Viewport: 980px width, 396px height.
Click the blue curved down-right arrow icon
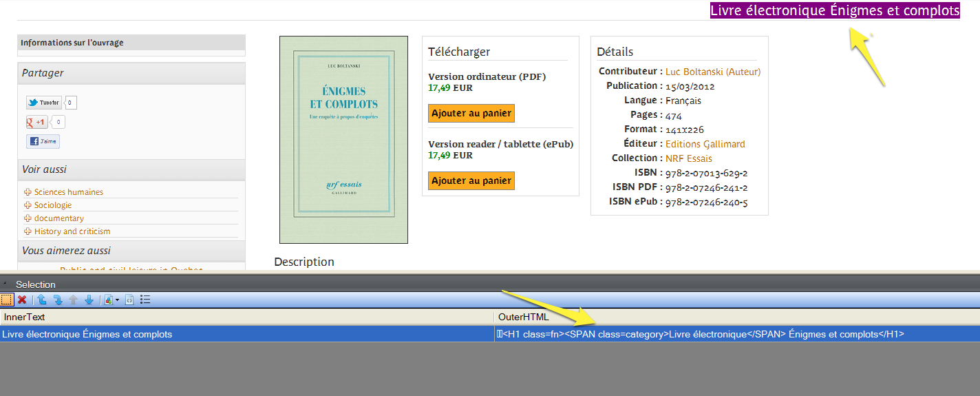pyautogui.click(x=58, y=300)
